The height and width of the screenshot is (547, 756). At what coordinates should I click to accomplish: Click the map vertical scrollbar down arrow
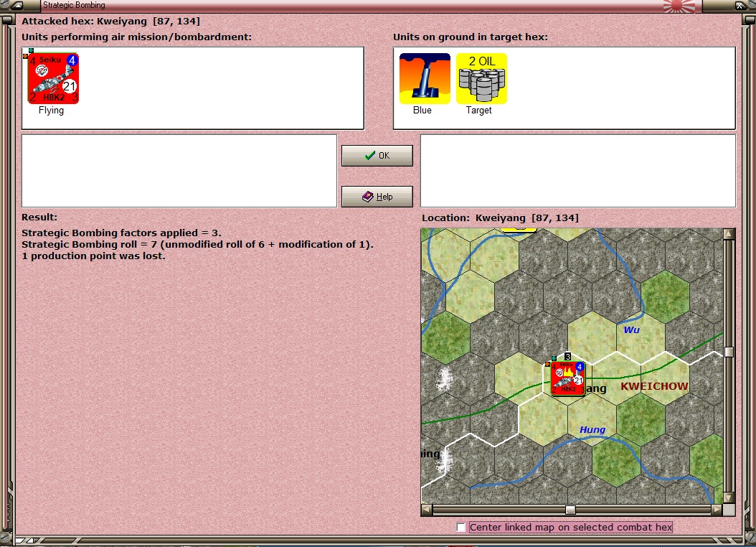click(x=729, y=497)
